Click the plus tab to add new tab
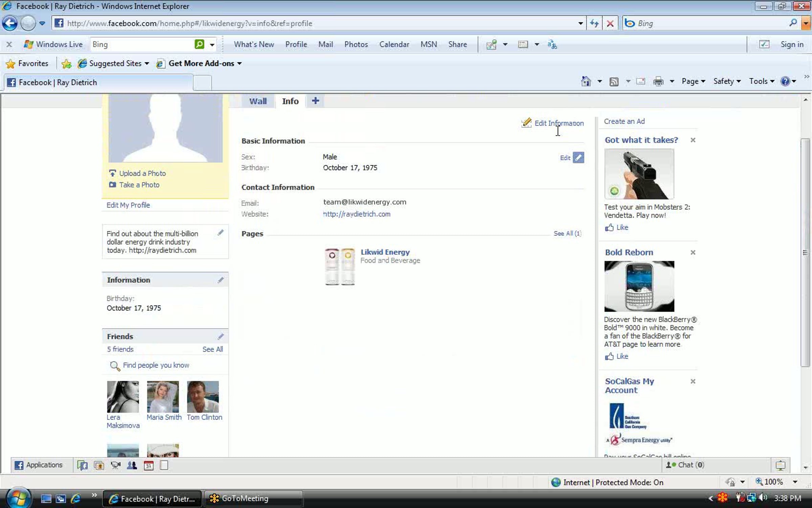Viewport: 812px width, 508px height. pyautogui.click(x=315, y=101)
